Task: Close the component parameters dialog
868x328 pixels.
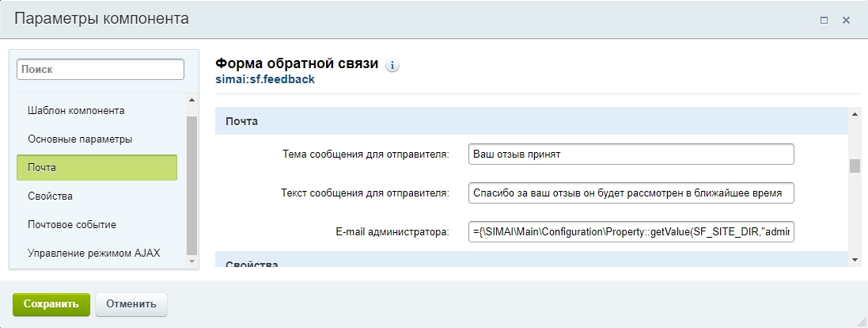Action: [x=846, y=21]
